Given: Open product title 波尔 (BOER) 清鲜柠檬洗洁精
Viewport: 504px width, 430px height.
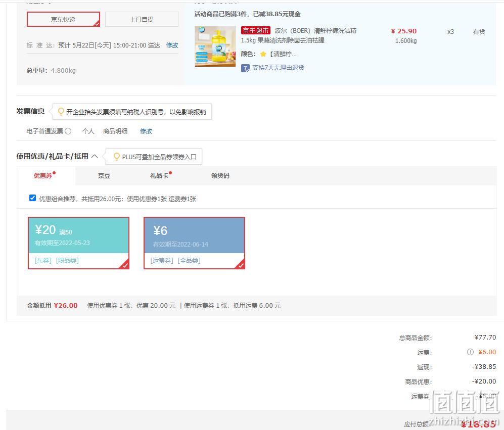Looking at the screenshot, I should click(315, 31).
